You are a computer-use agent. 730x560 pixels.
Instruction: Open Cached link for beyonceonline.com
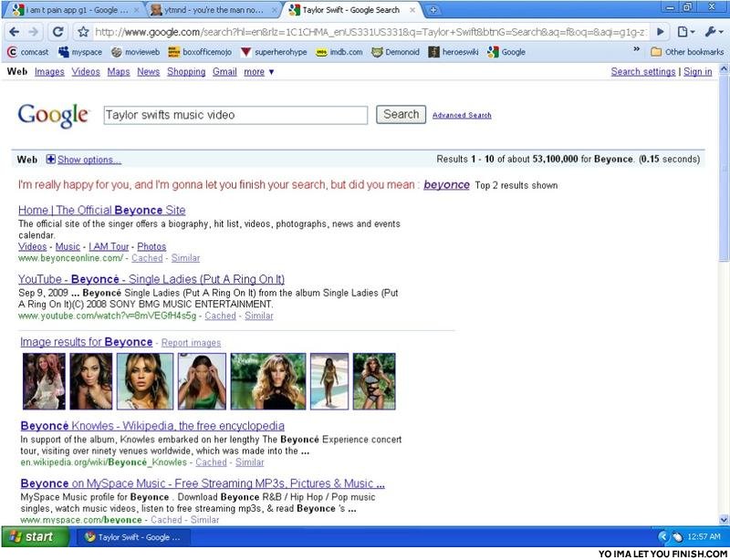tap(147, 258)
